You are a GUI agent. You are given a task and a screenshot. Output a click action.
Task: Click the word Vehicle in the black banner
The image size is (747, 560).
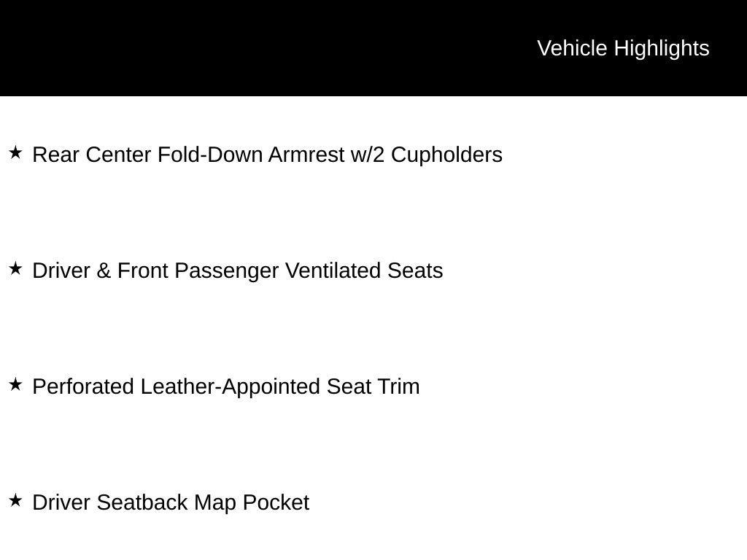coord(572,49)
